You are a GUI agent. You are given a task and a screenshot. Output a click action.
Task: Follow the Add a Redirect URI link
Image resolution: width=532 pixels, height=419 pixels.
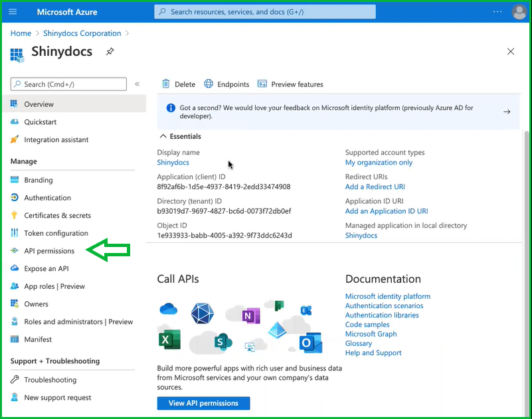[375, 187]
